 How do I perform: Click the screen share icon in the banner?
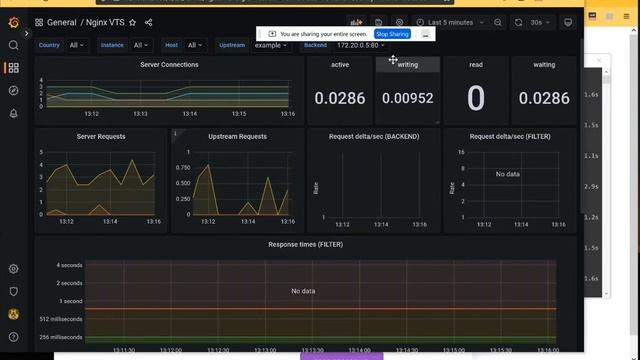[272, 34]
